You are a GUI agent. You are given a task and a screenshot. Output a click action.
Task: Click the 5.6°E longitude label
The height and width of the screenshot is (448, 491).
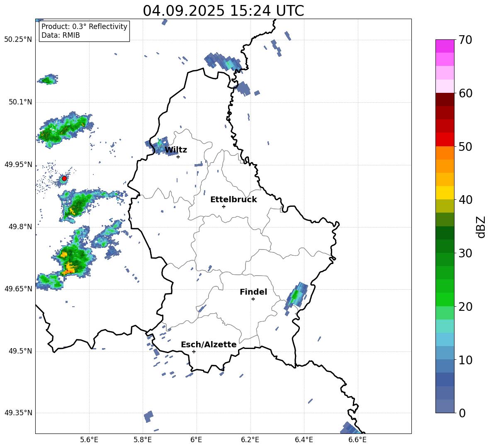(x=89, y=440)
